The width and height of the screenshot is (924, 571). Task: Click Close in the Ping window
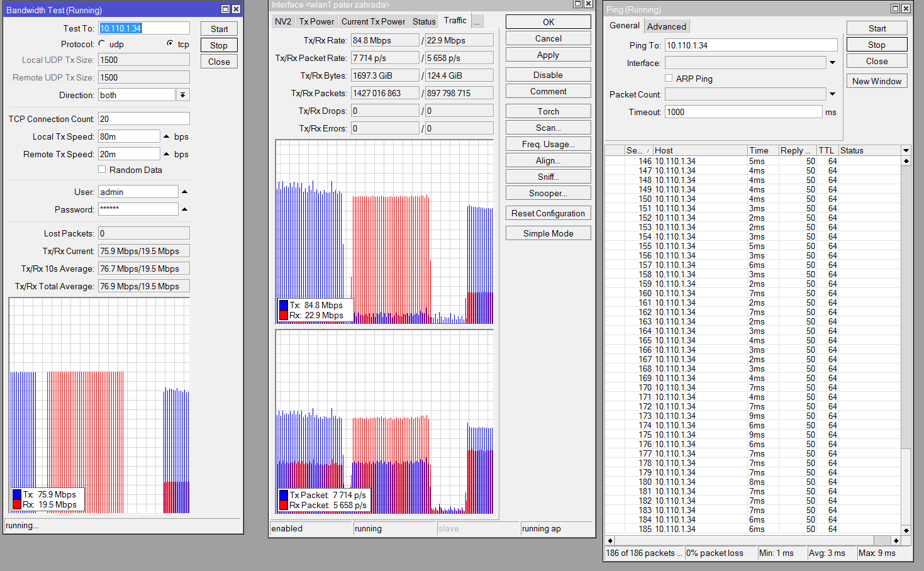(877, 61)
